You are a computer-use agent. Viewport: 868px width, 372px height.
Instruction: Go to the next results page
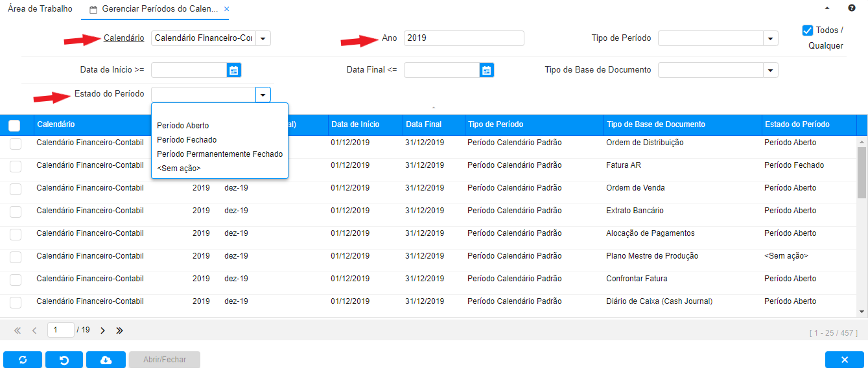[102, 331]
